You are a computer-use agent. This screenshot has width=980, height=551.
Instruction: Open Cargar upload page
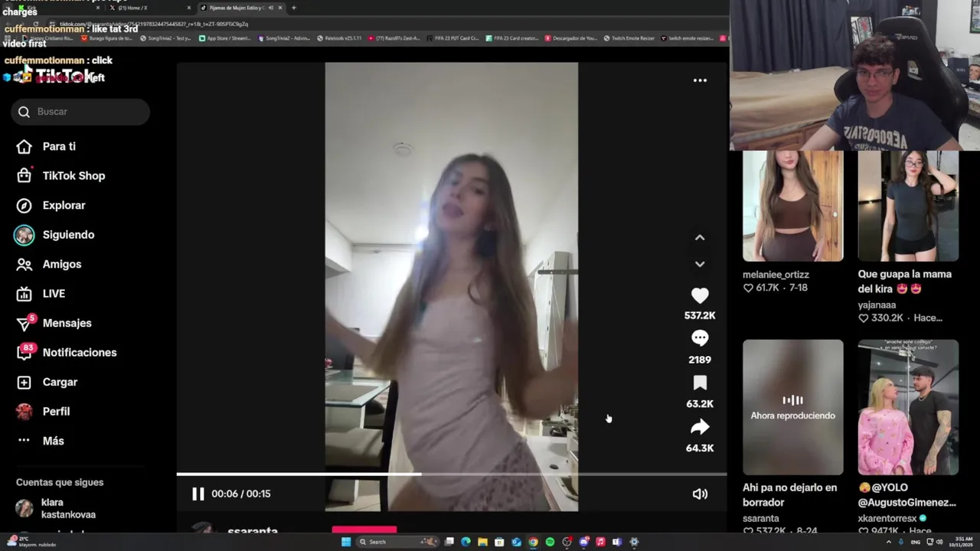point(47,382)
